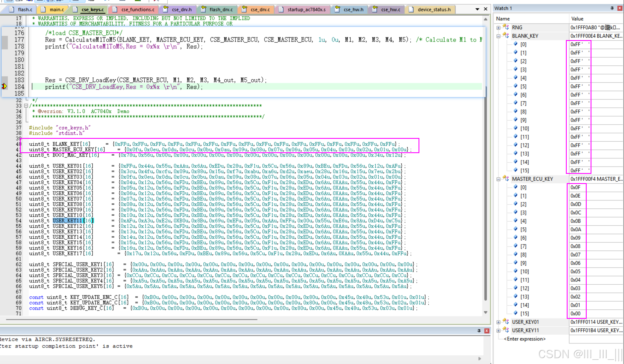Open the startup_ac7840x.s tab
Viewport: 624px width, 364px height.
click(306, 10)
